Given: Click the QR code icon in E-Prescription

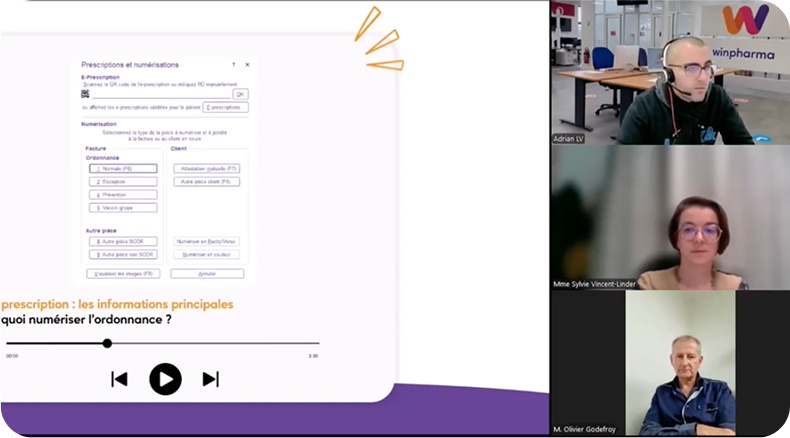Looking at the screenshot, I should click(86, 94).
